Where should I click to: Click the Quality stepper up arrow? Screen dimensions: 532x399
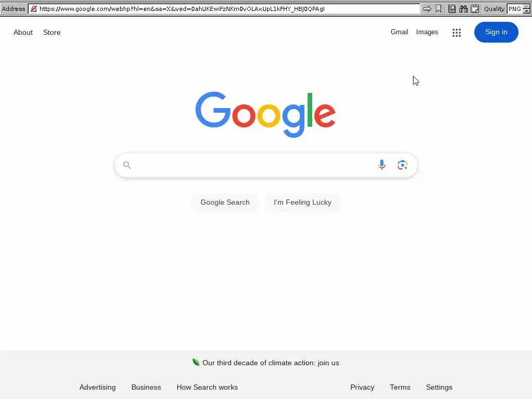[x=526, y=6]
